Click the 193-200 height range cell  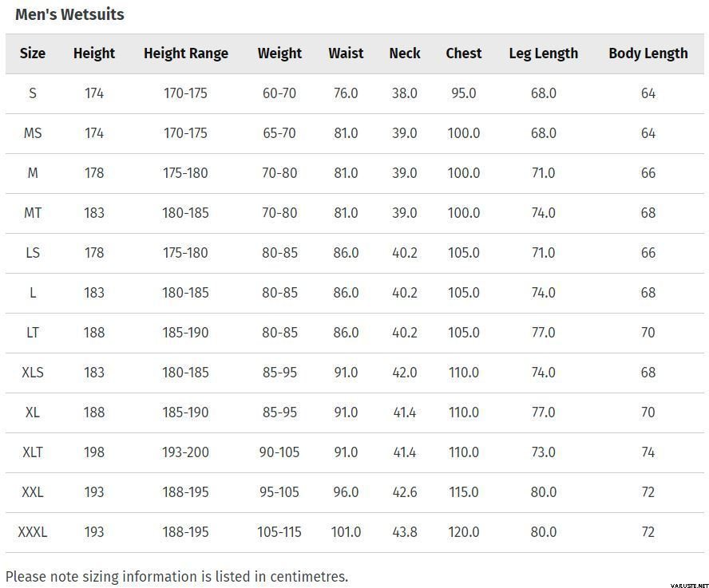186,452
